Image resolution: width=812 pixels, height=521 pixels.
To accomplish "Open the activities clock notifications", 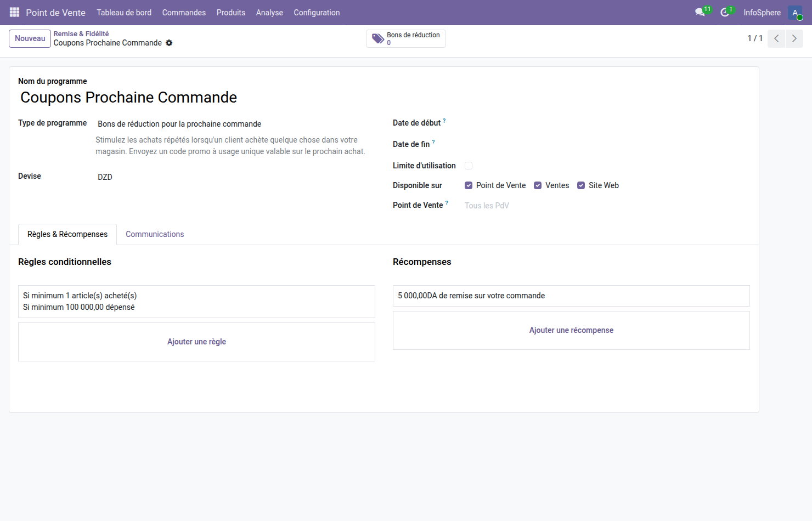I will click(x=724, y=11).
